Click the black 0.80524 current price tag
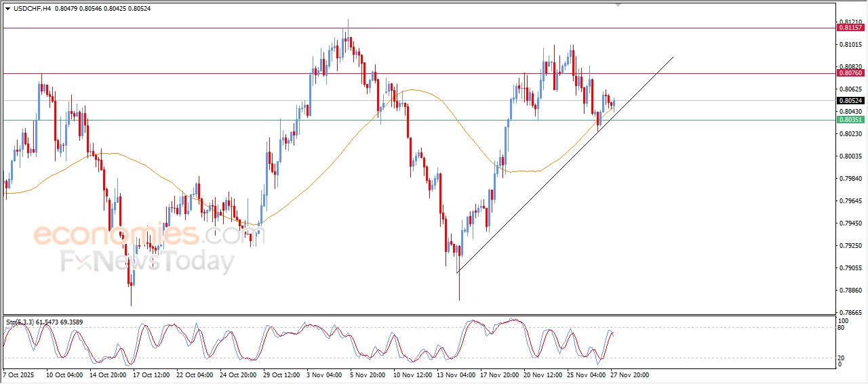Screen dimensions: 868x384 (x=850, y=101)
